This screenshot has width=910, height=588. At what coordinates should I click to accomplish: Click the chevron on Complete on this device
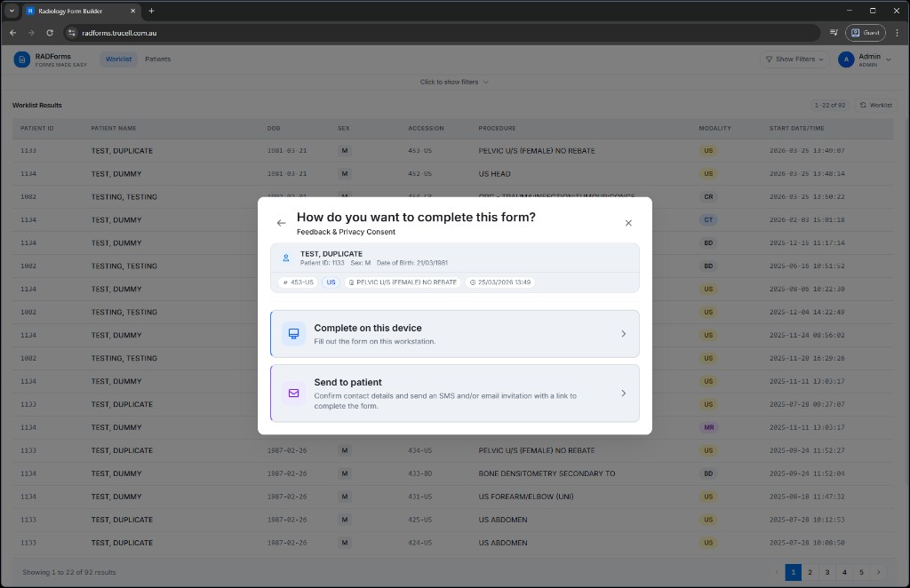pos(623,334)
